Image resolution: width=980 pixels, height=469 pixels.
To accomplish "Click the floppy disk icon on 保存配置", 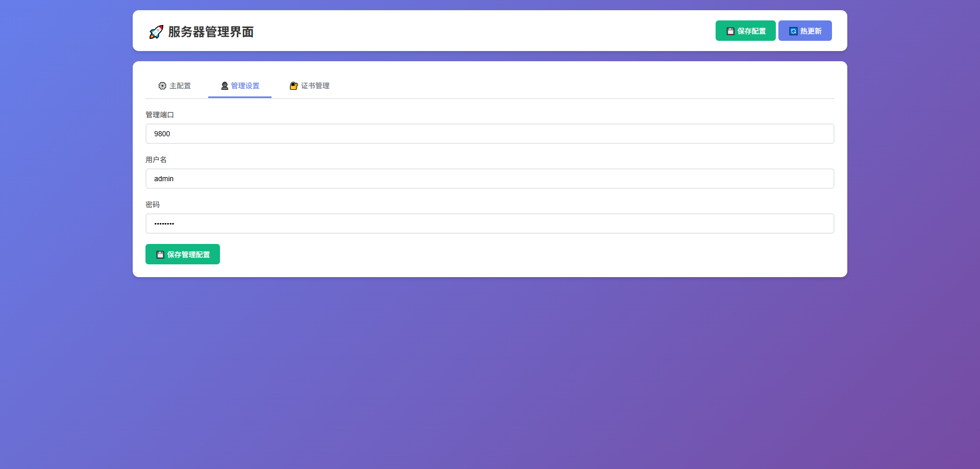I will (730, 31).
